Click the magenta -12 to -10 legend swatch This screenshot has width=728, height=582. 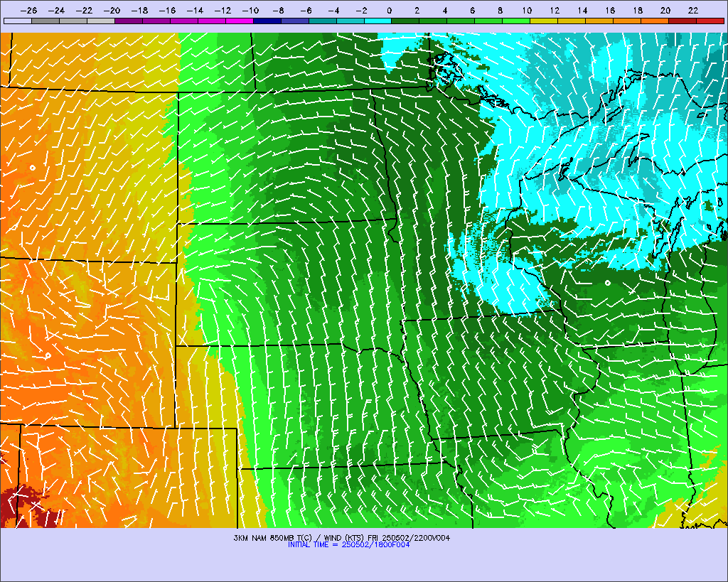tap(240, 21)
